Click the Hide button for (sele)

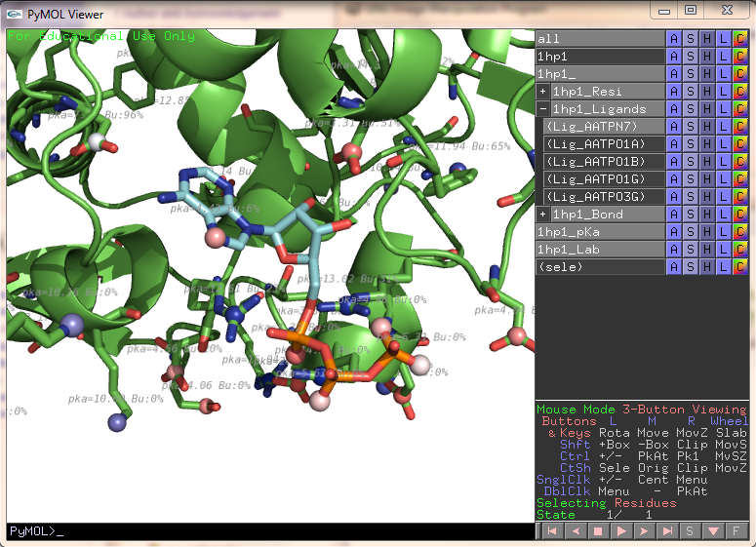(x=706, y=266)
